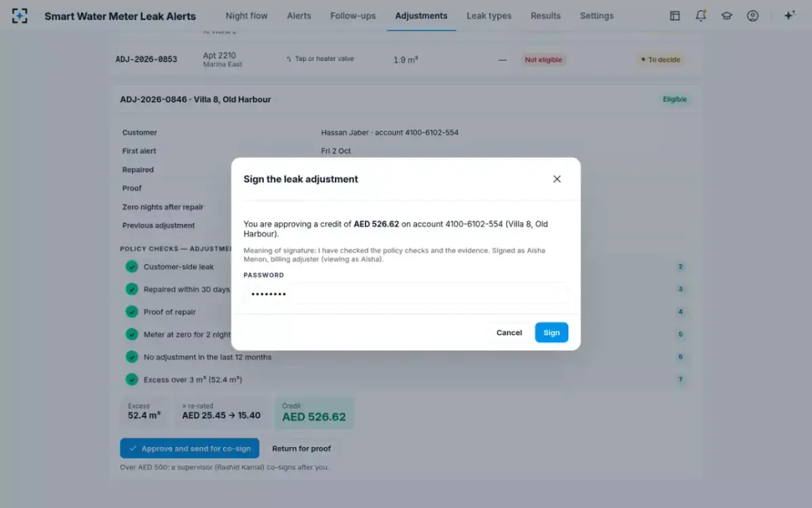The image size is (812, 508).
Task: Click the Fri 2 Oct first alert value
Action: tap(336, 151)
